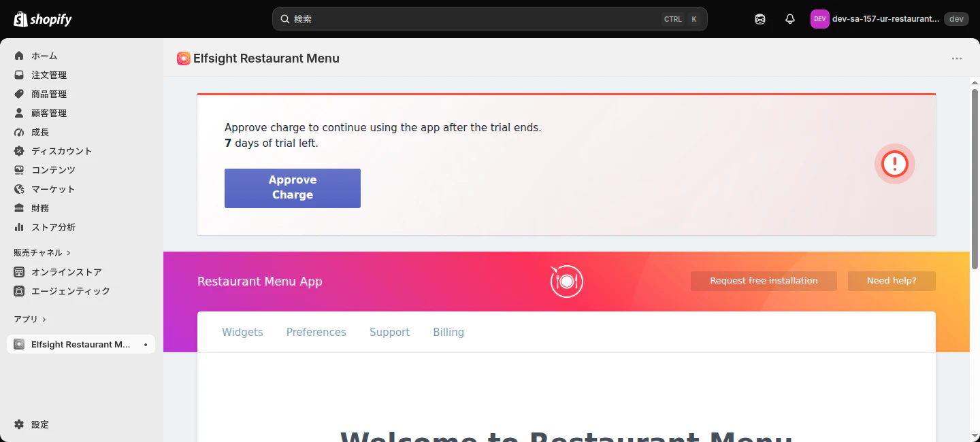Click the '7 days of trial left' text
Image resolution: width=980 pixels, height=442 pixels.
click(272, 143)
